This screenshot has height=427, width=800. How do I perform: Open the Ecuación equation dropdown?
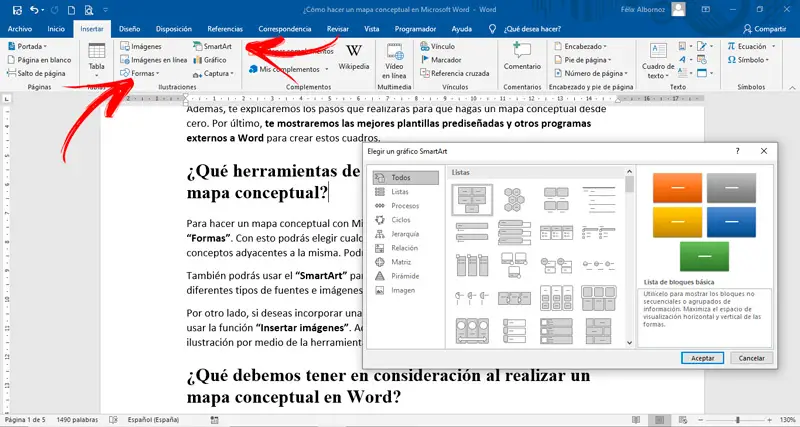pos(752,46)
